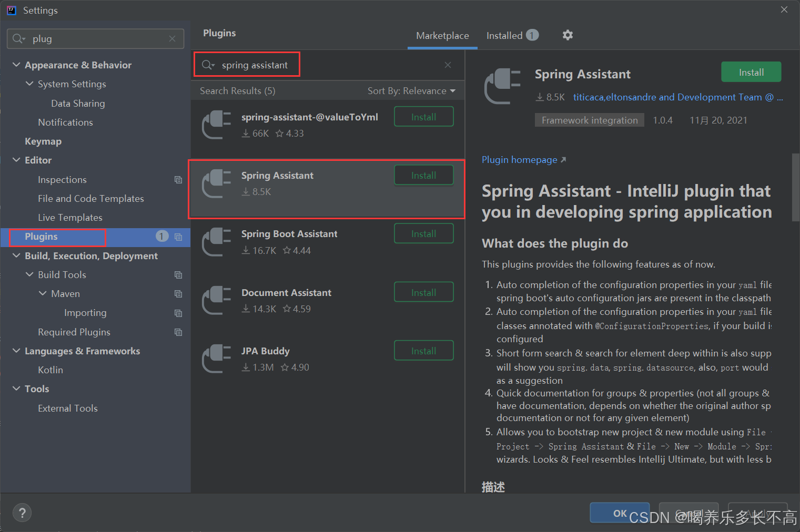The image size is (800, 532).
Task: Click the Plugins update badge in sidebar
Action: tap(162, 237)
